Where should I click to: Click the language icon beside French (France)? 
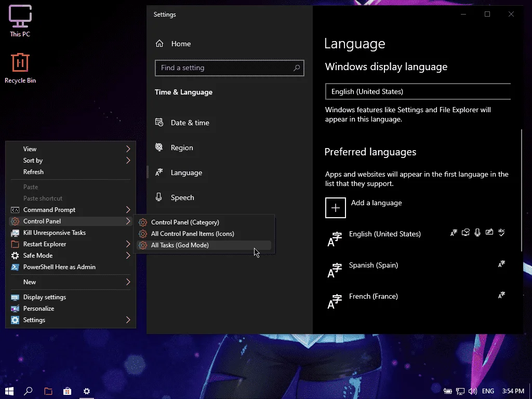point(335,301)
